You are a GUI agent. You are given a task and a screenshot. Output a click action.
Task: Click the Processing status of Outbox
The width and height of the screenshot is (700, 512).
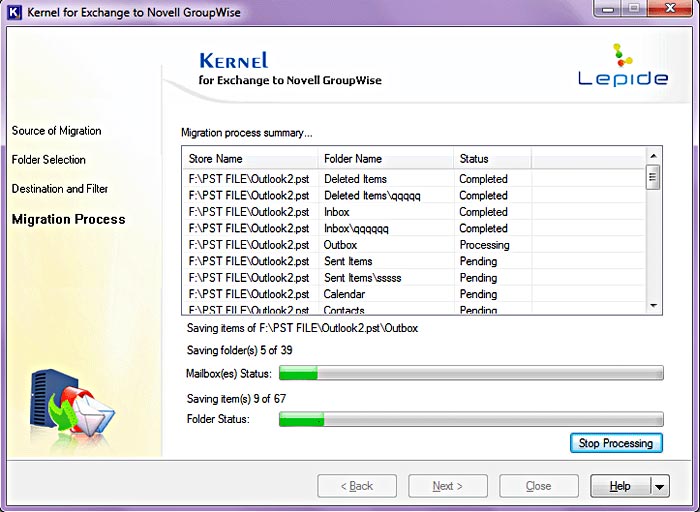[x=484, y=245]
